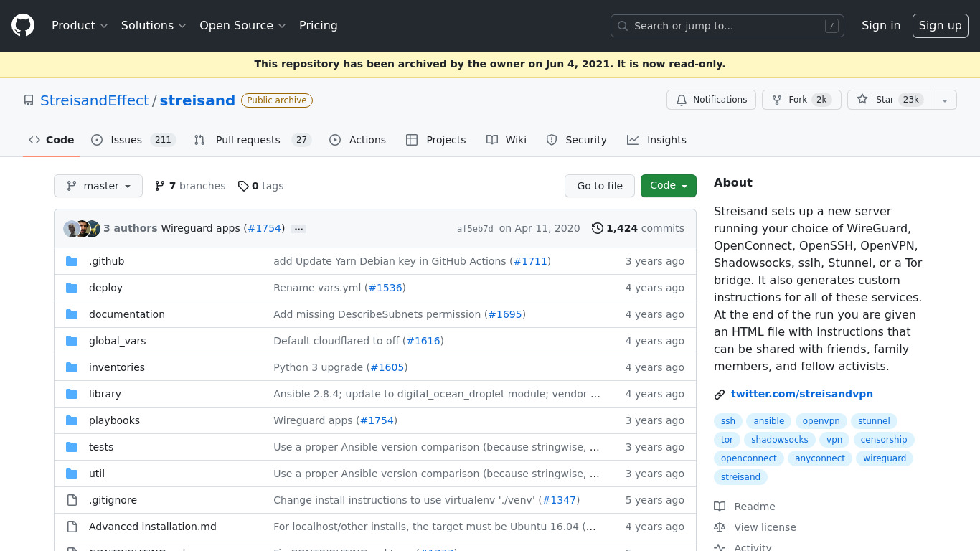The width and height of the screenshot is (980, 551).
Task: Open pull request #1754 in latest commit
Action: (264, 228)
